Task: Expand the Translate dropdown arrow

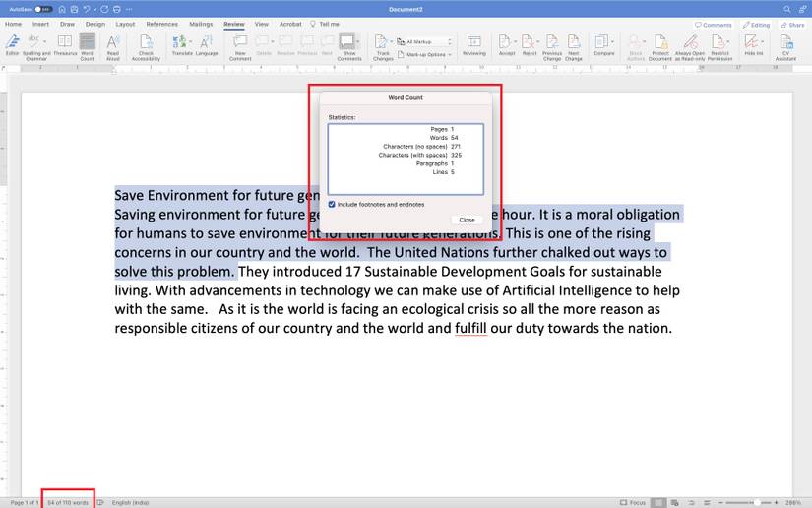Action: click(x=191, y=41)
